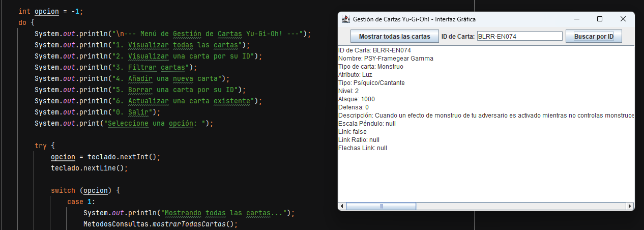
Task: Click 'MetodosConsultas.mostrarTodasCartas();' in editor
Action: tap(160, 224)
